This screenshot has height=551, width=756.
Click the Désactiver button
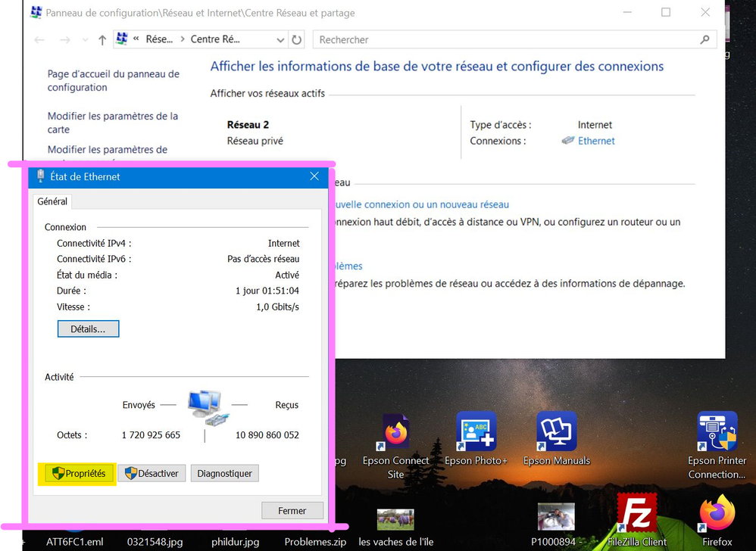point(152,474)
